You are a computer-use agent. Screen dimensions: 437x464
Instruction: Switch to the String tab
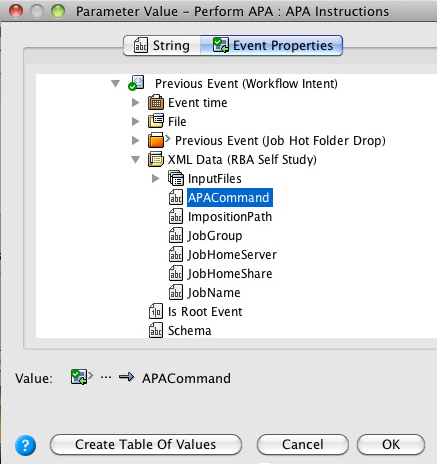coord(162,45)
